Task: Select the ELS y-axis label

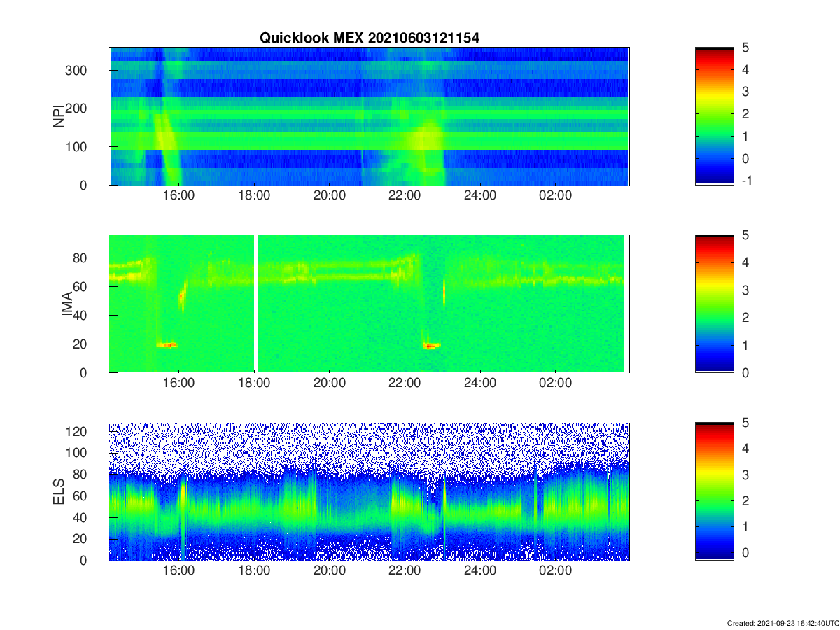Action: pos(59,491)
